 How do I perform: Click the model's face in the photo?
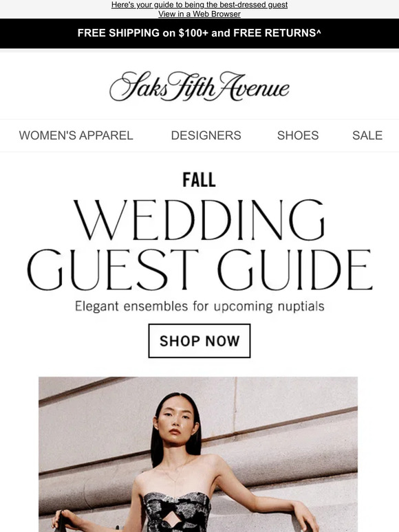(x=175, y=419)
